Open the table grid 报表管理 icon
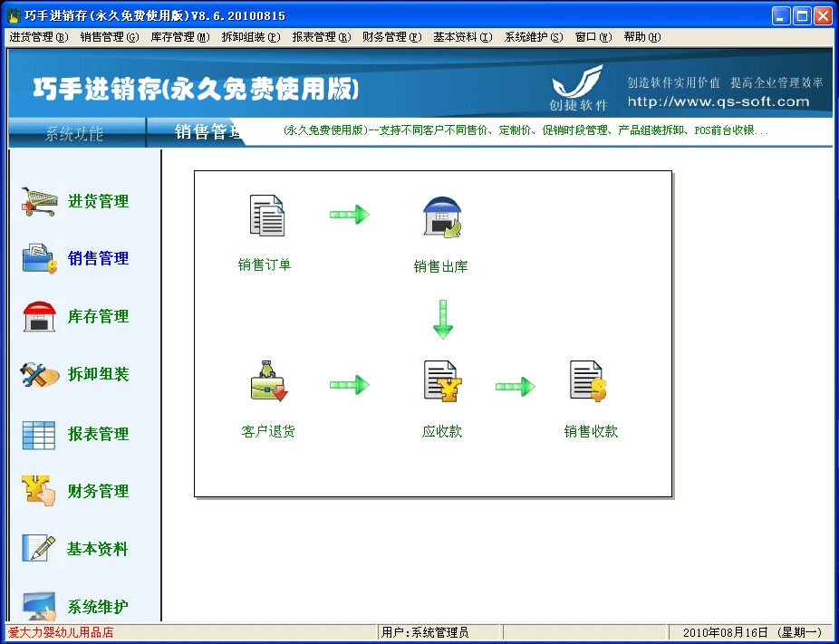839x644 pixels. pos(39,435)
